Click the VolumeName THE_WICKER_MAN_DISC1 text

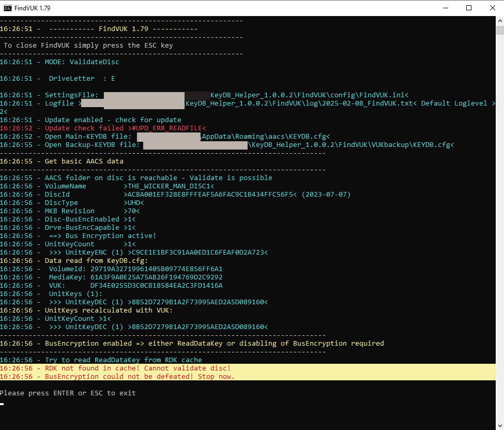point(169,186)
